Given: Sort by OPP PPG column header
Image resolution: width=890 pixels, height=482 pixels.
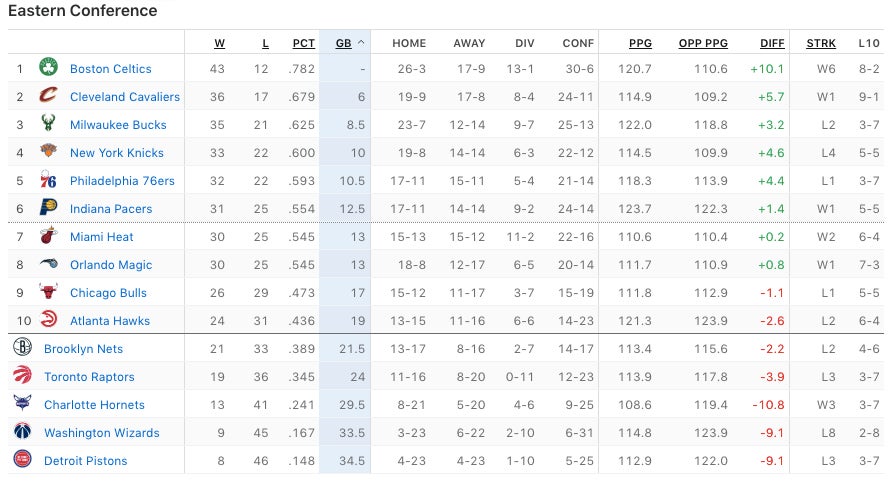Looking at the screenshot, I should tap(703, 43).
